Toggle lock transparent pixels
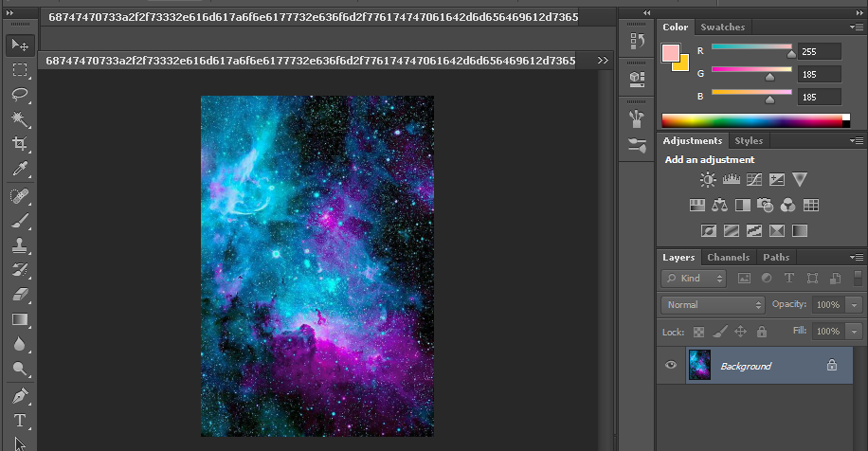868x451 pixels. coord(698,332)
